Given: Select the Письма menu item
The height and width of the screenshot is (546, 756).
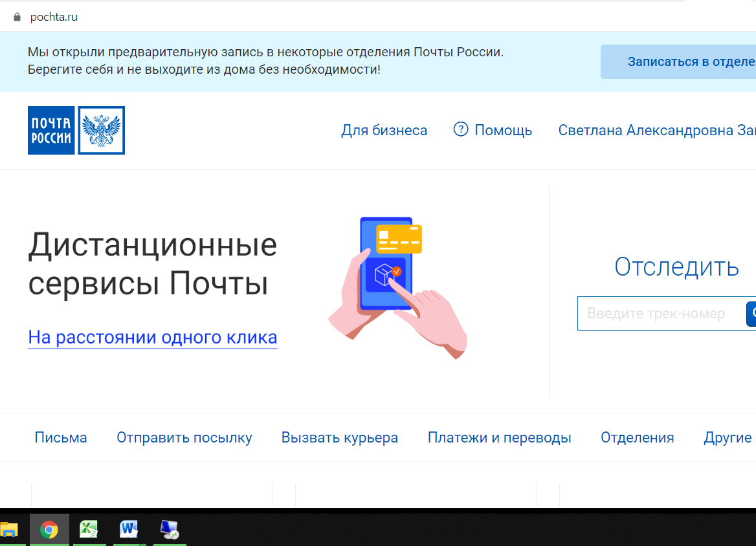Looking at the screenshot, I should coord(61,437).
